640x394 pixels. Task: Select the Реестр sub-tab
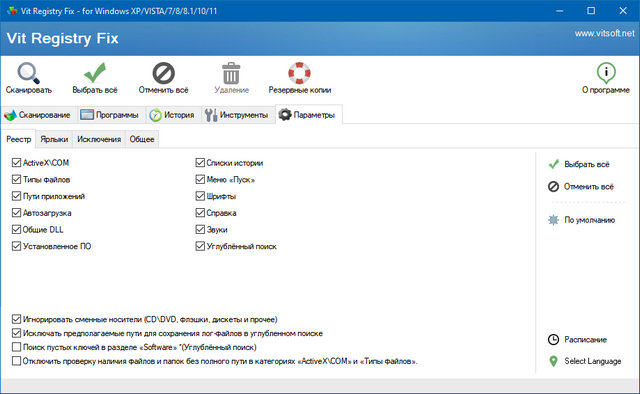click(x=18, y=139)
